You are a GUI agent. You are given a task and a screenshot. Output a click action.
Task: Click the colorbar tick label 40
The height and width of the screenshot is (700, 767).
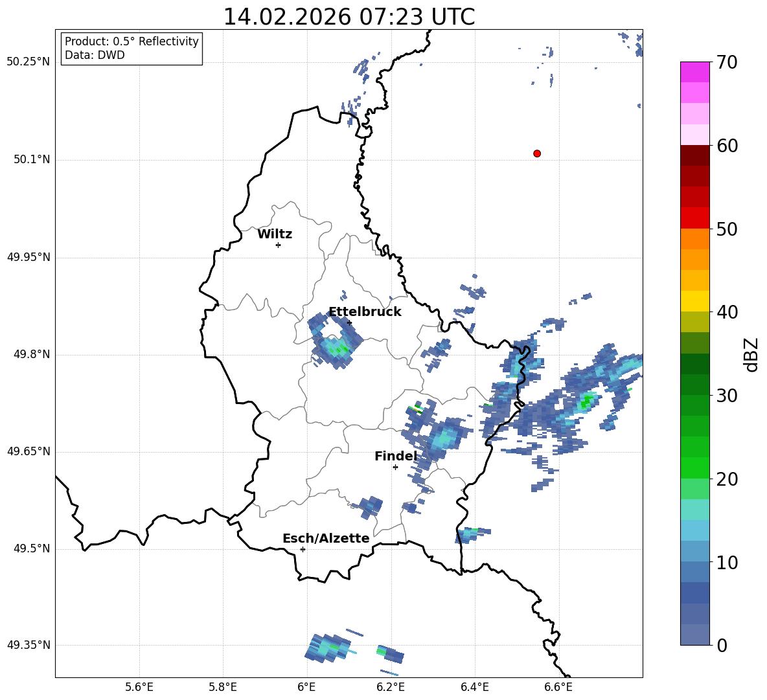click(727, 312)
